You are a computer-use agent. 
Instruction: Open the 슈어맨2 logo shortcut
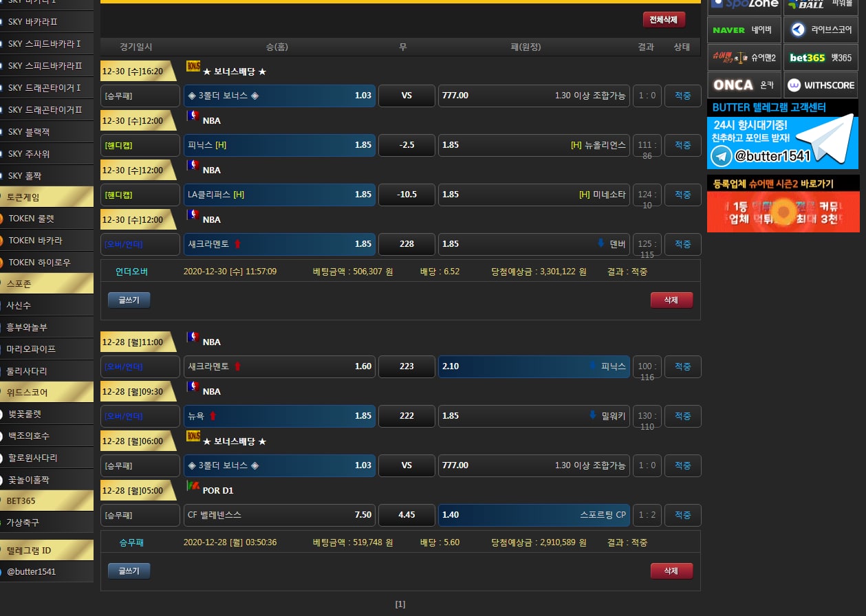click(744, 58)
